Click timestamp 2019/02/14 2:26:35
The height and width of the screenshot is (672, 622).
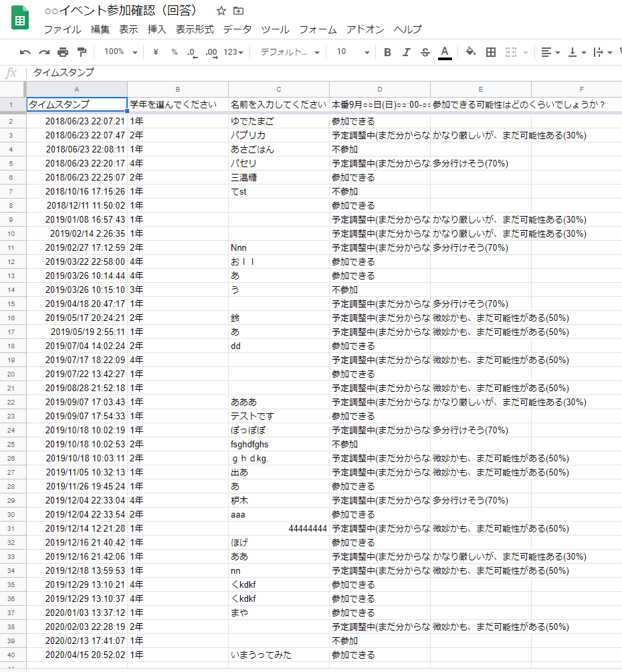pos(77,233)
